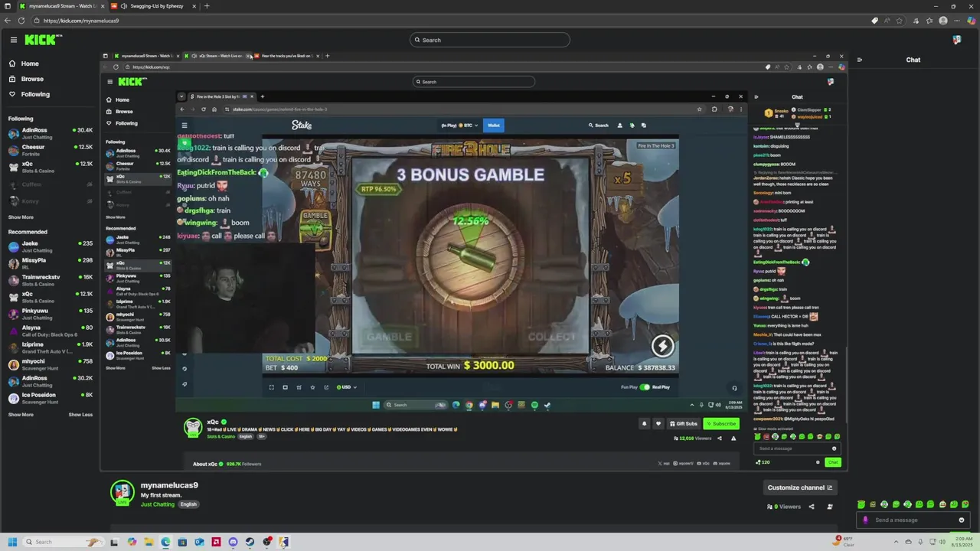Viewport: 980px width, 551px height.
Task: Activate the read aloud icon in address bar
Action: coord(889,21)
